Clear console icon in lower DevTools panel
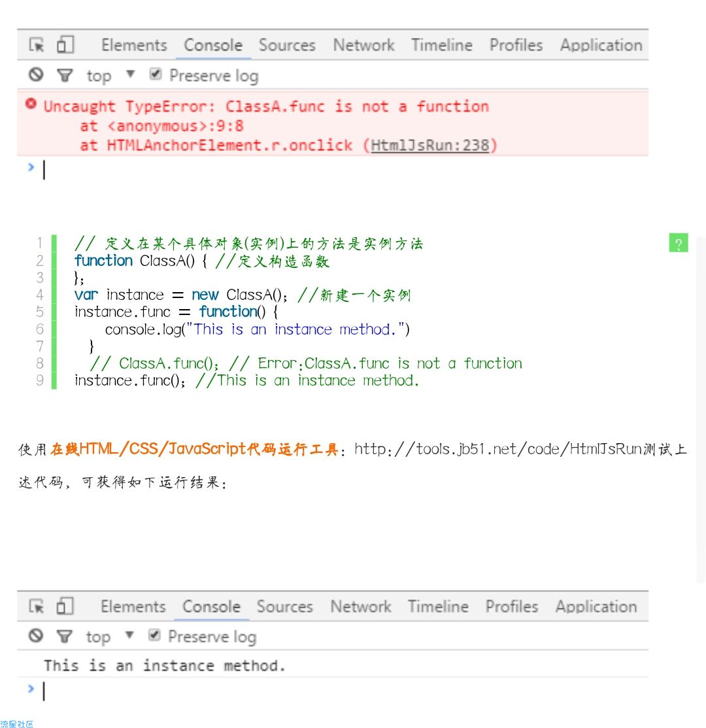Viewport: 706px width, 728px height. tap(36, 636)
